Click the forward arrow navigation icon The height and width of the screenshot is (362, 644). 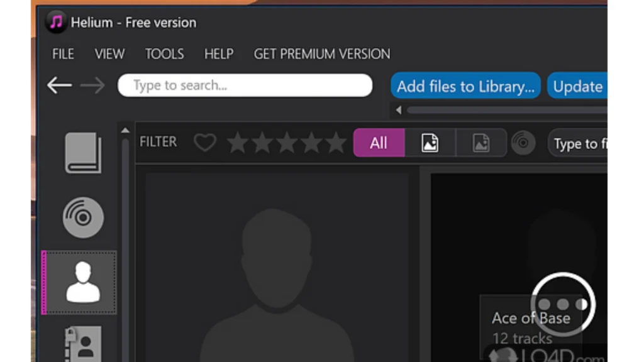pos(93,85)
